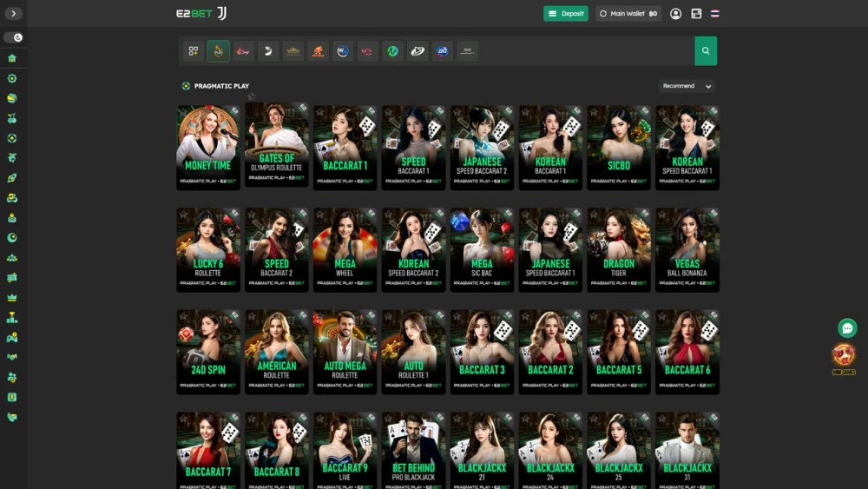
Task: Open Auto Roulette 1 game
Action: (413, 353)
